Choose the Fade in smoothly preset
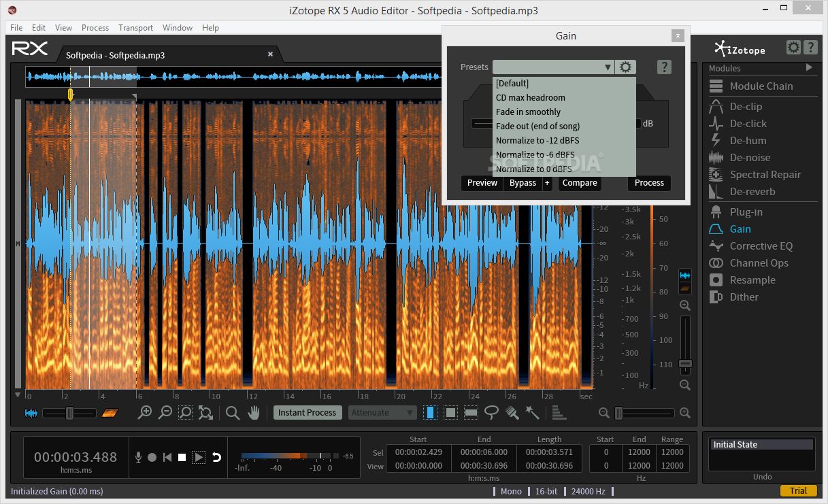 coord(564,112)
